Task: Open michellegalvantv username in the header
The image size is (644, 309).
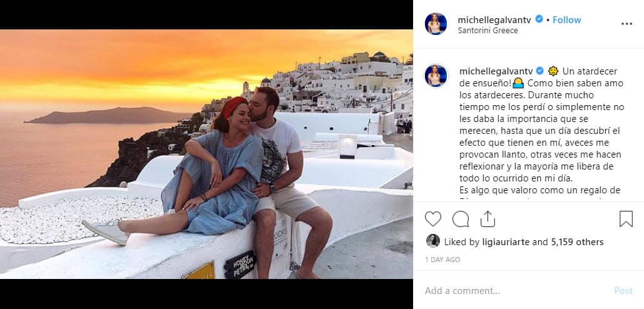Action: coord(494,20)
